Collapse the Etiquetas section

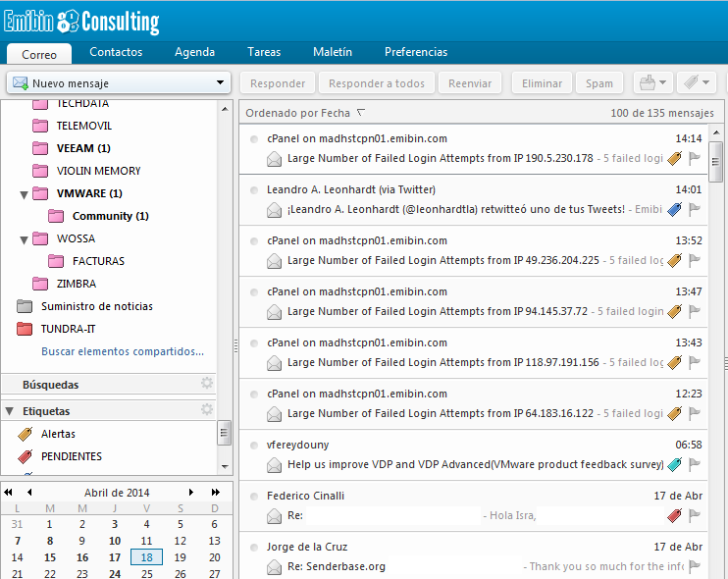click(x=9, y=411)
